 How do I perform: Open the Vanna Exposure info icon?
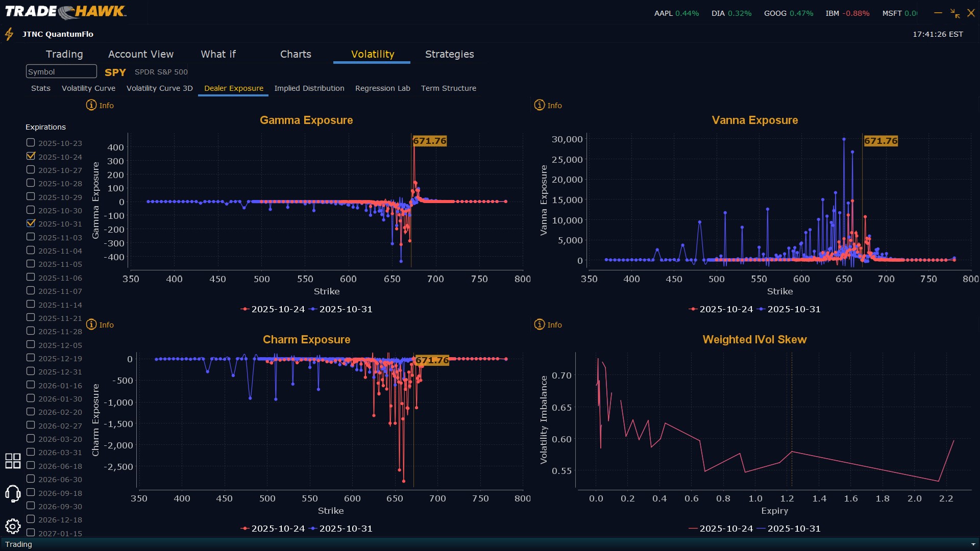tap(540, 105)
